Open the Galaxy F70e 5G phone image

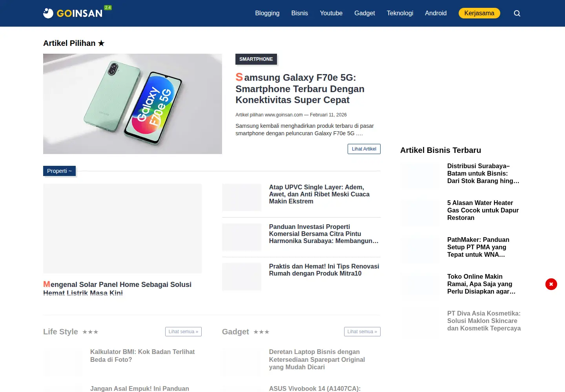133,104
